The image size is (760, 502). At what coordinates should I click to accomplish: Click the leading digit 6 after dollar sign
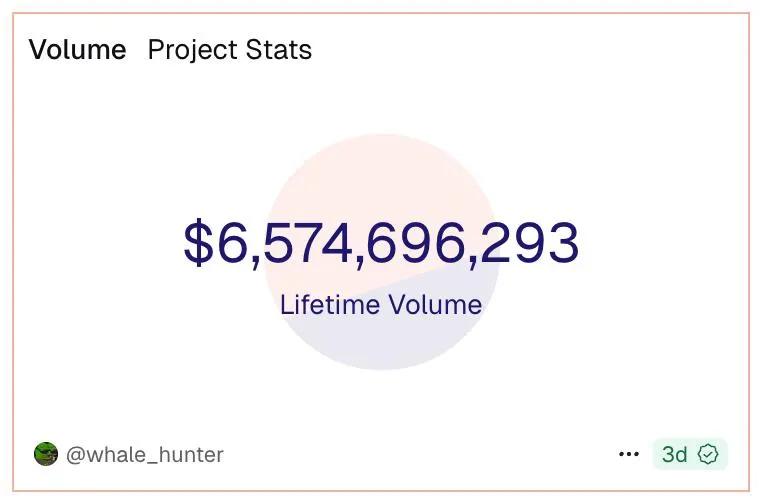(231, 244)
